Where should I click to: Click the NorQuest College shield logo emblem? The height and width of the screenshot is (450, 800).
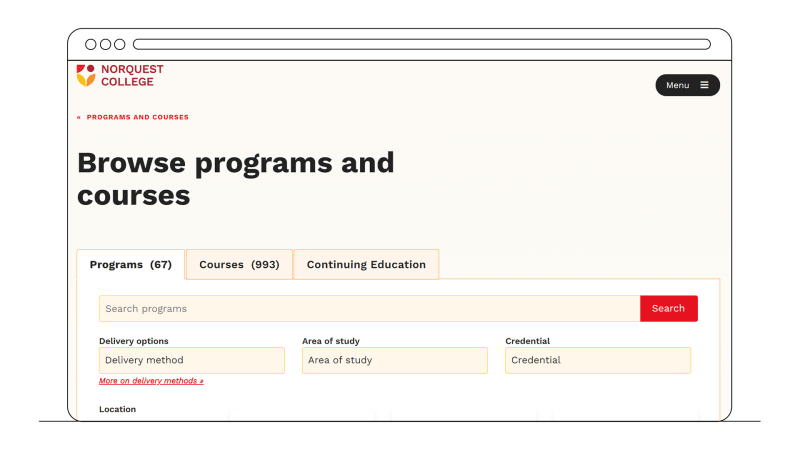85,75
